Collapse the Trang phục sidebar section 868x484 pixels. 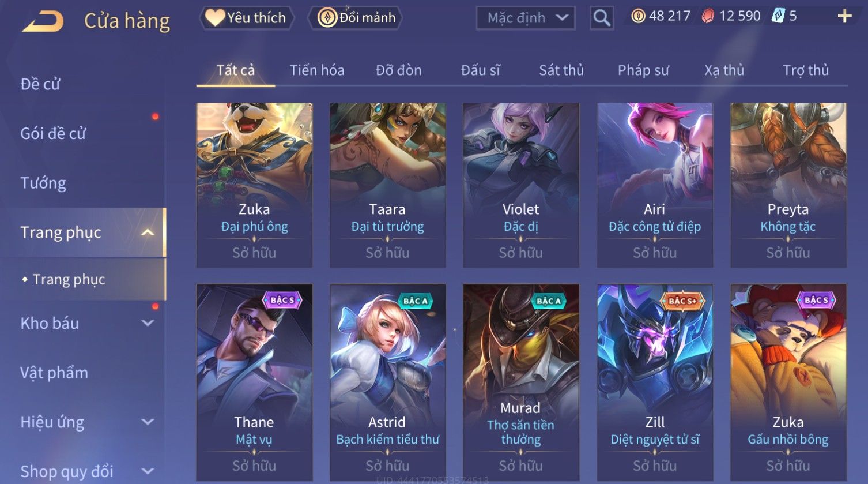coord(148,232)
